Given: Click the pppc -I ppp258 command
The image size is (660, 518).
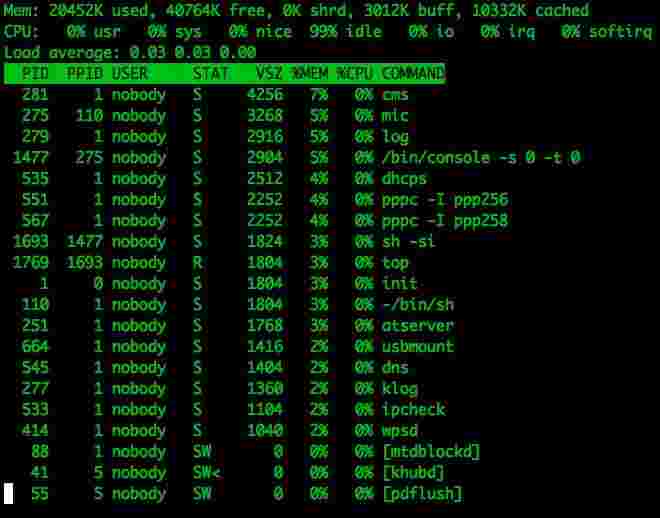Looking at the screenshot, I should pyautogui.click(x=445, y=220).
